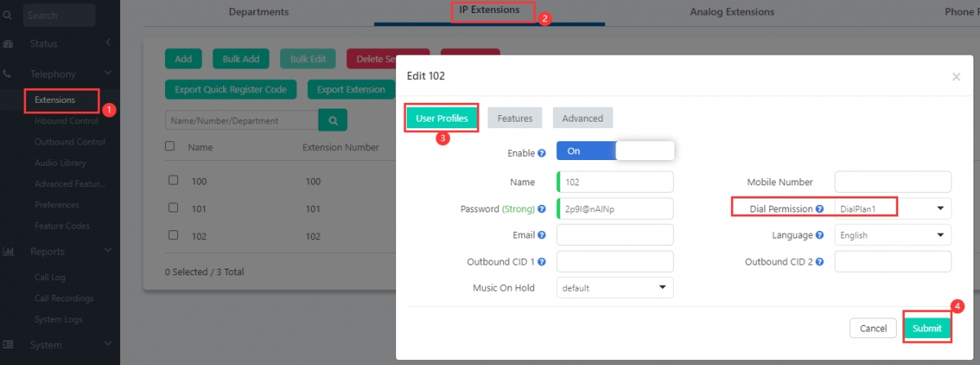The height and width of the screenshot is (365, 980).
Task: Click help icon beside Outbound CID 2
Action: (819, 262)
